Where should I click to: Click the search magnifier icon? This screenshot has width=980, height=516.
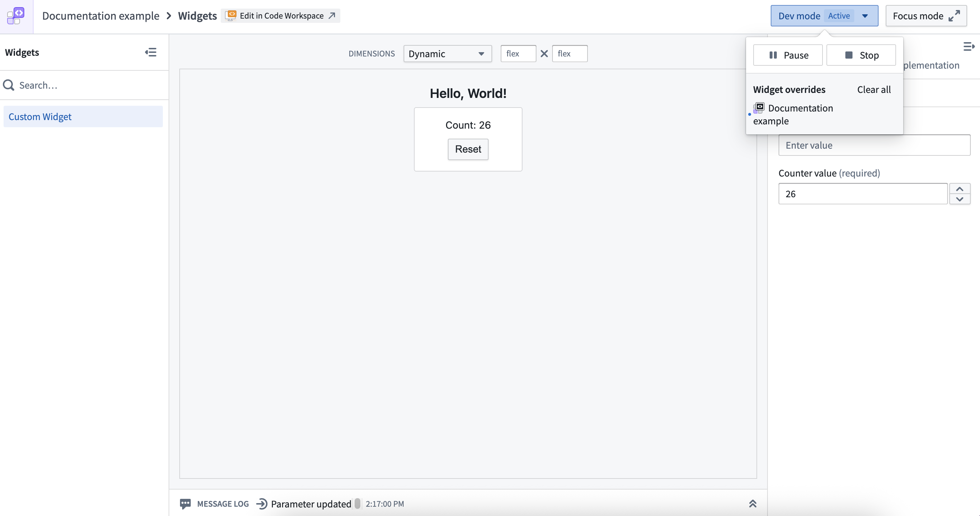click(x=9, y=85)
